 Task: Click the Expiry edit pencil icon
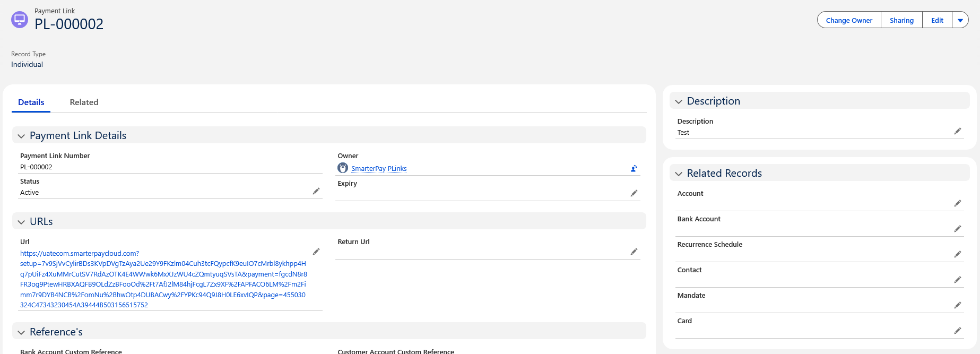[634, 193]
